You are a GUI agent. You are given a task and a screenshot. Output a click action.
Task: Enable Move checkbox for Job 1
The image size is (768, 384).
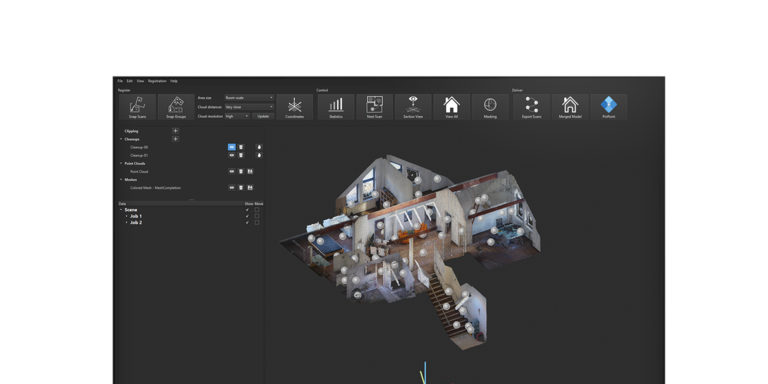tap(257, 216)
